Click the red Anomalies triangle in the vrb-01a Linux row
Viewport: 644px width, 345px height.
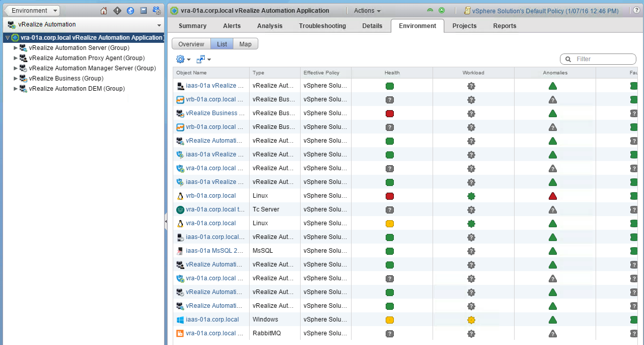point(553,196)
